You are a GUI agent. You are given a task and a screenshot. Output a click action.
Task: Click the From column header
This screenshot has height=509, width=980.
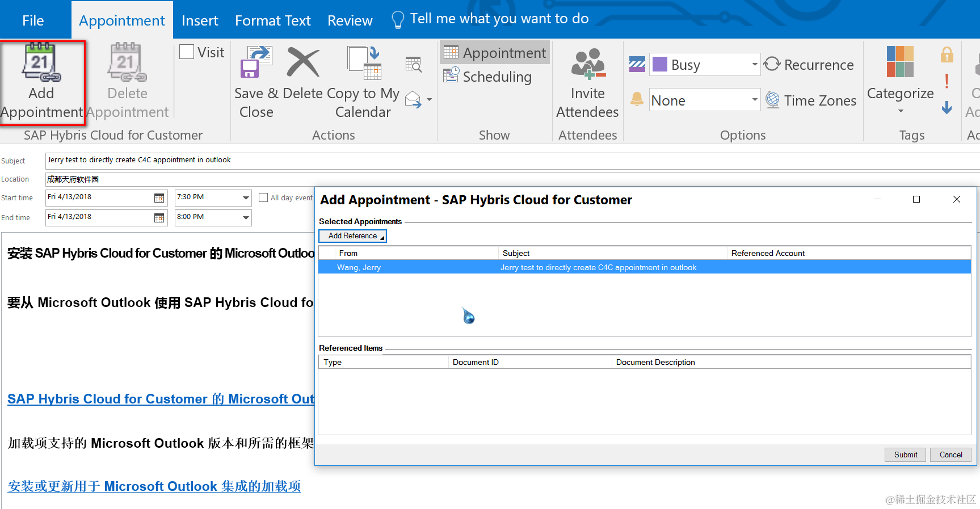pos(416,253)
